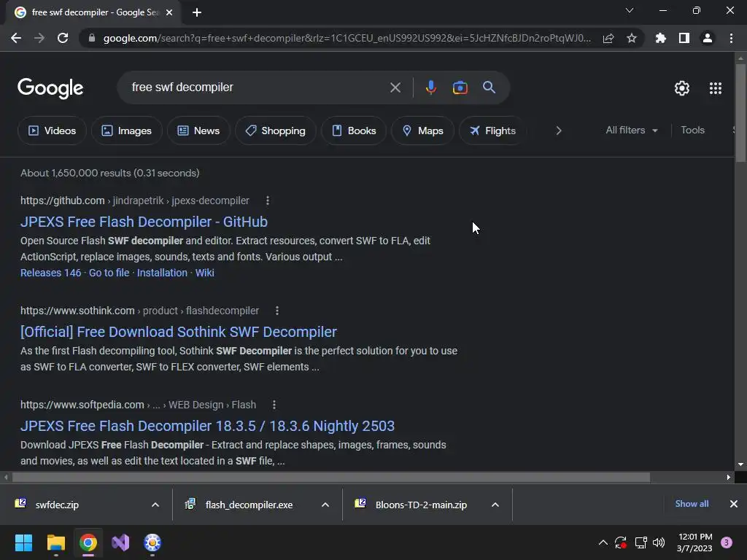Screen dimensions: 747x560
Task: Switch to Books results
Action: [x=354, y=131]
